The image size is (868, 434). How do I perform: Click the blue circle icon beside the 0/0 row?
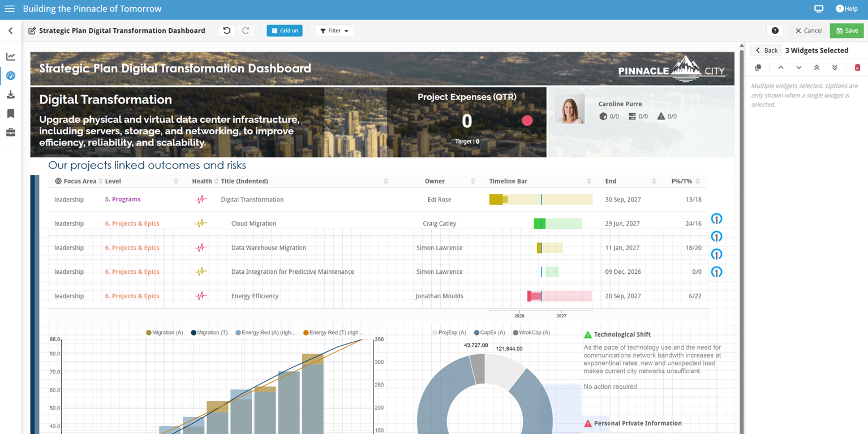pos(716,272)
